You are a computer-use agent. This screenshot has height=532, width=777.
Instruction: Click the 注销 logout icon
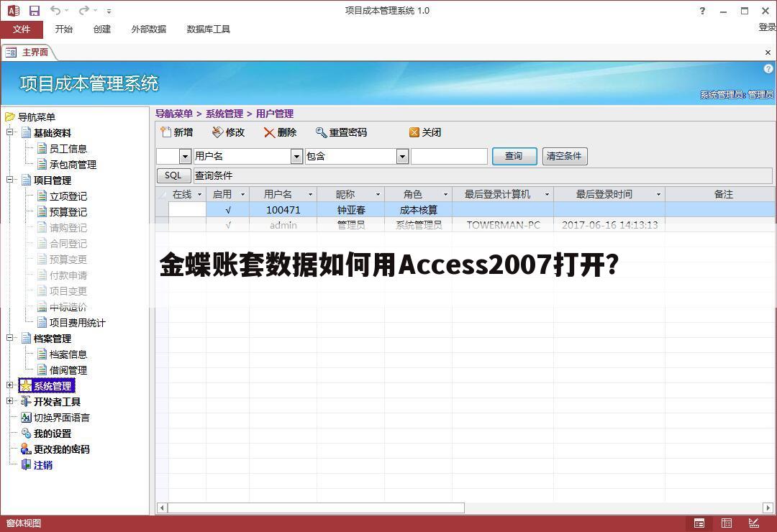click(27, 465)
